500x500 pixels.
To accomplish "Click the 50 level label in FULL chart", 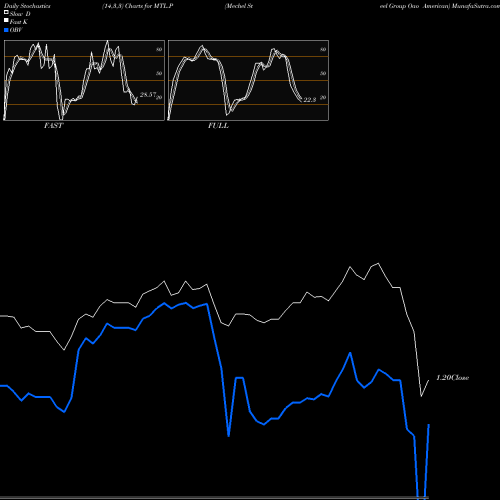I will (x=323, y=73).
